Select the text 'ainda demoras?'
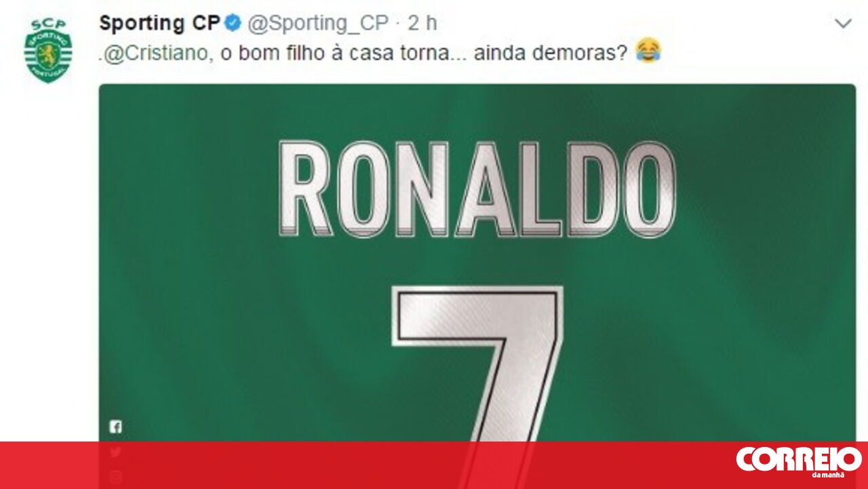The width and height of the screenshot is (868, 489). 550,53
